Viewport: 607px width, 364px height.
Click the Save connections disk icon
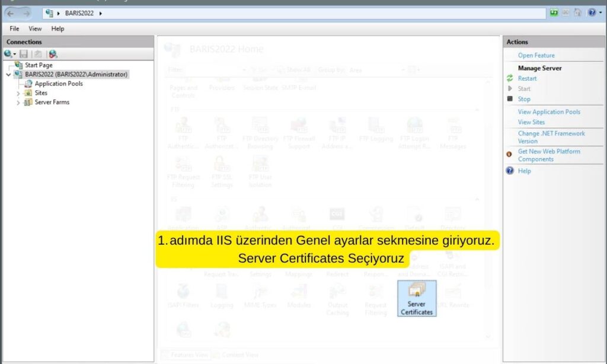pyautogui.click(x=24, y=54)
